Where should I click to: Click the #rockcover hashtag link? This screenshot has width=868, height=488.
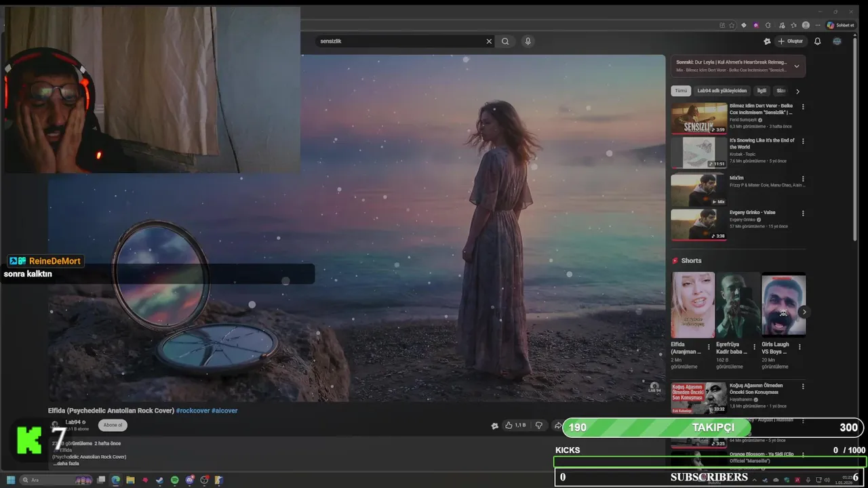point(193,411)
